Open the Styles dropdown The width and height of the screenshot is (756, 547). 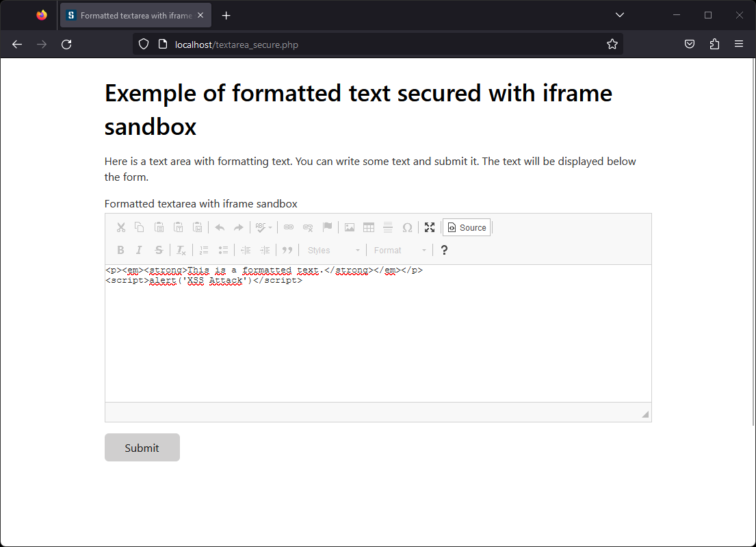(333, 250)
